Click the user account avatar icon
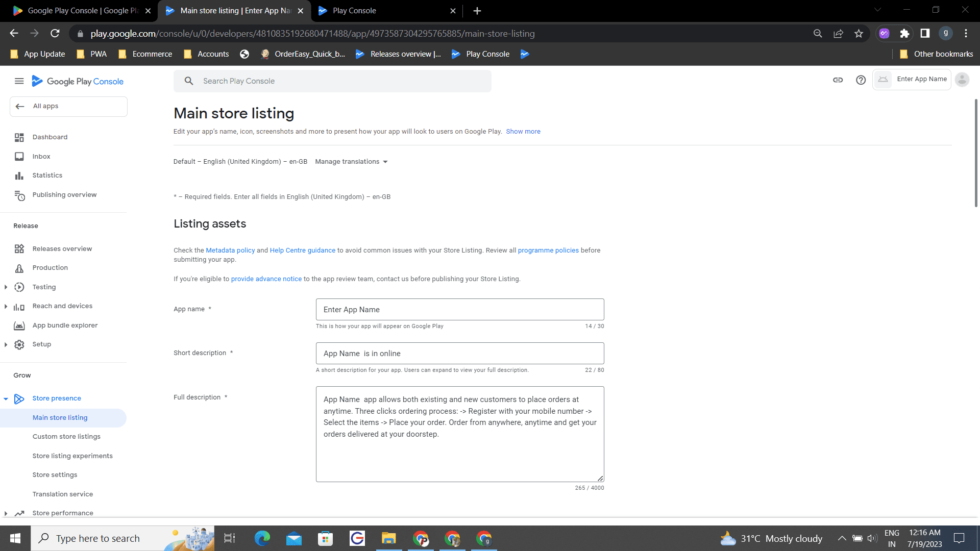This screenshot has width=980, height=551. (962, 80)
